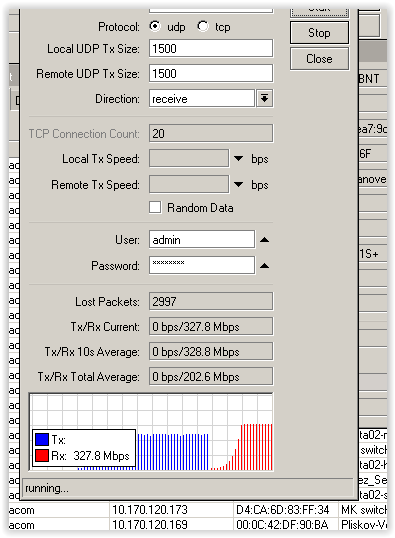The image size is (395, 538).
Task: Click the User field containing admin
Action: (202, 239)
